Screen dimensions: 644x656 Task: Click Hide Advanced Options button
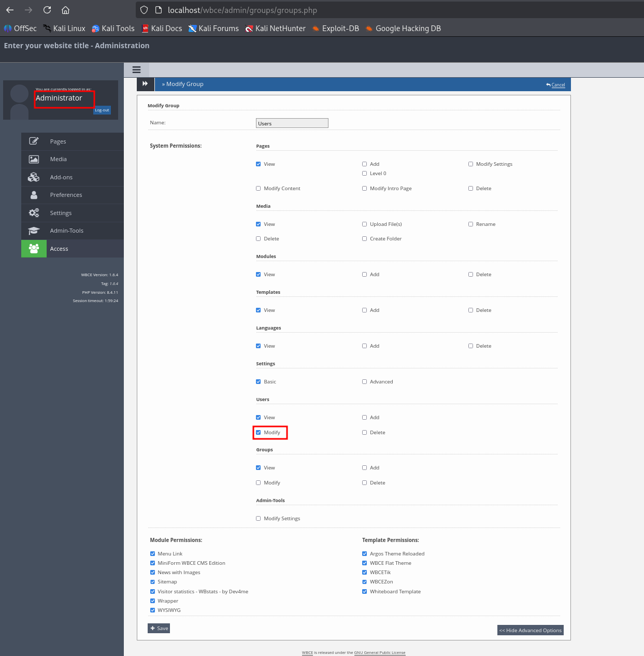pyautogui.click(x=531, y=630)
